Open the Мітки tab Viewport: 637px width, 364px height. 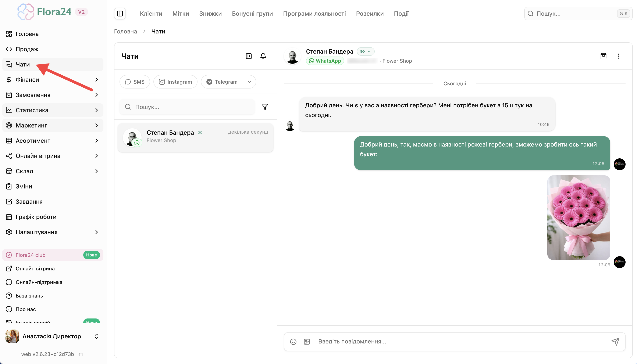[181, 14]
